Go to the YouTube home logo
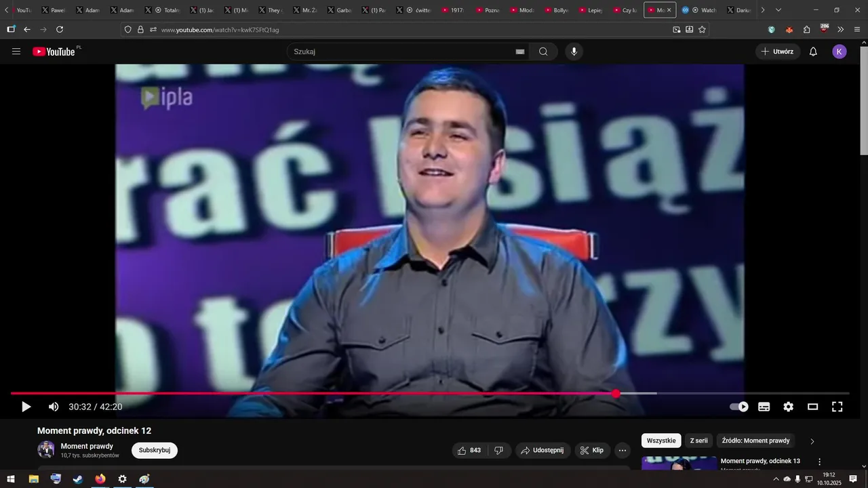This screenshot has width=868, height=488. [x=54, y=52]
